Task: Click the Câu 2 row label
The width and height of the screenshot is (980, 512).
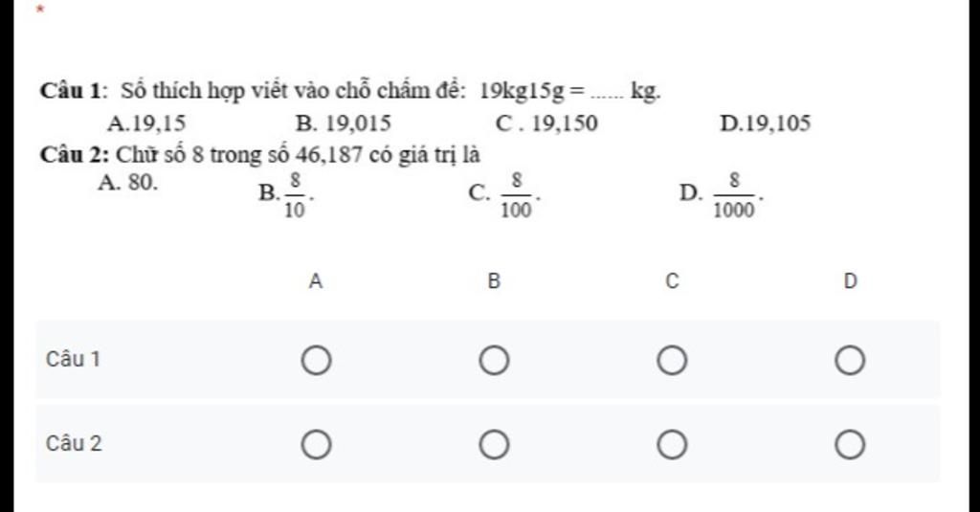Action: [x=73, y=444]
